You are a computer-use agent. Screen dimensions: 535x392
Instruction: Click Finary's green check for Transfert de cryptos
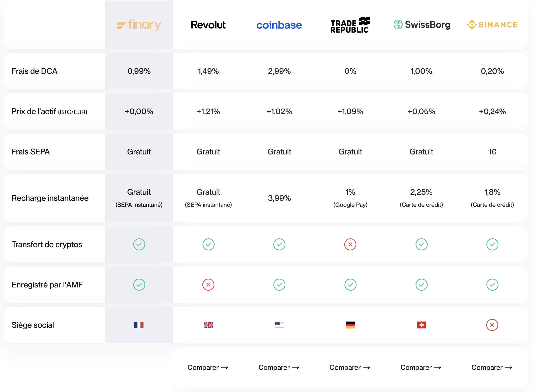pyautogui.click(x=139, y=244)
